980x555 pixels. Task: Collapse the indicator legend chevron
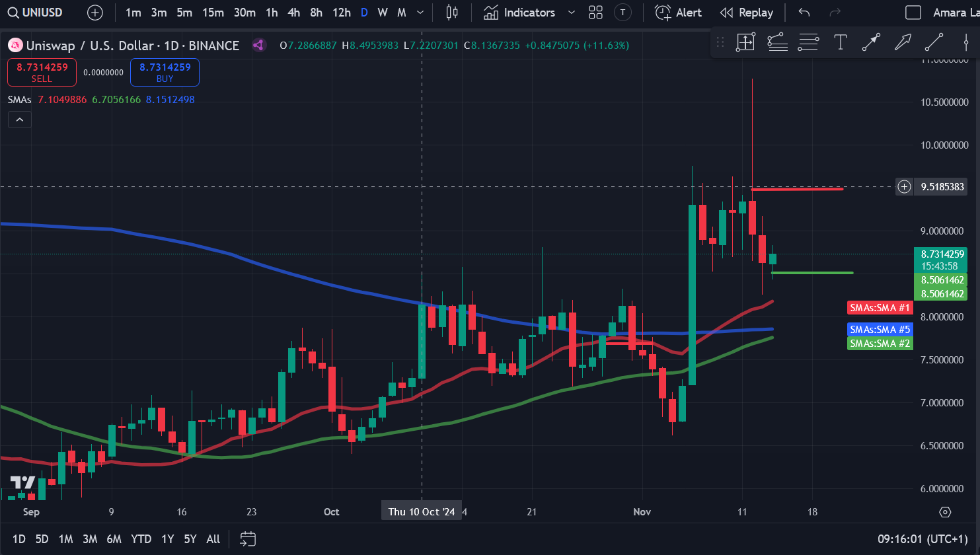coord(20,120)
